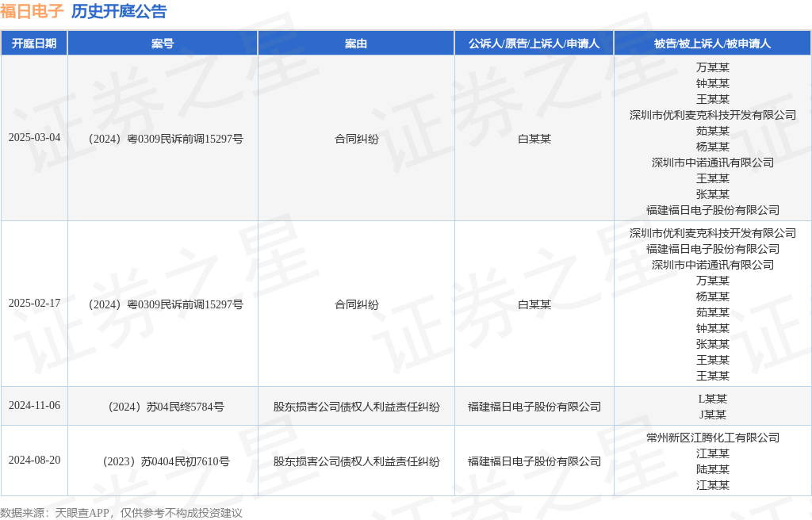This screenshot has height=520, width=812.
Task: Click defendant 福建福日电子股份有限公司 in 2025-02-17 row
Action: point(713,249)
